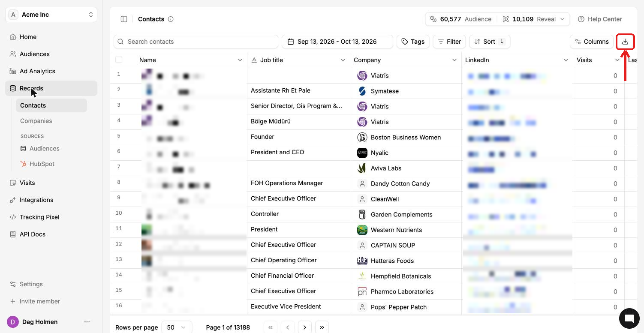
Task: Click the Pharmco Laboratories logo
Action: (x=362, y=292)
